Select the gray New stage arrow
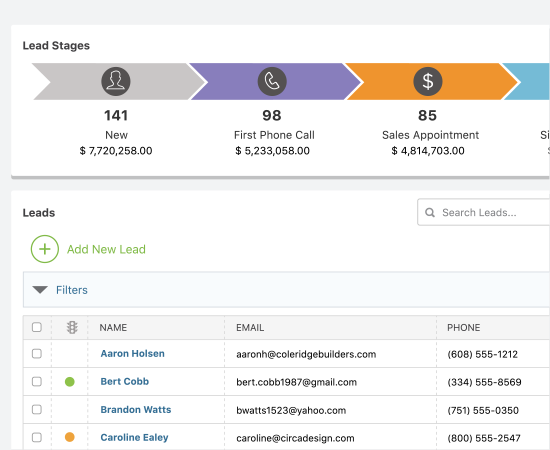This screenshot has width=550, height=450. pyautogui.click(x=118, y=81)
